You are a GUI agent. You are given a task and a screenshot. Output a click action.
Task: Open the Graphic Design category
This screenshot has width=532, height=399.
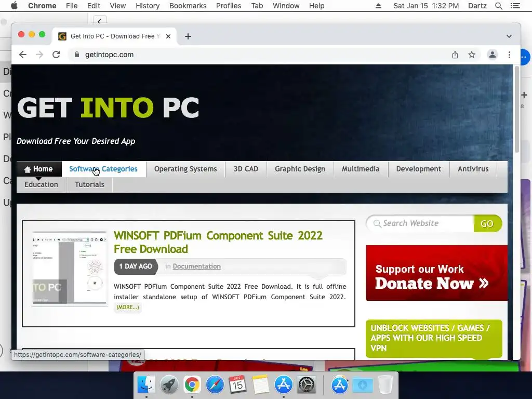point(300,169)
